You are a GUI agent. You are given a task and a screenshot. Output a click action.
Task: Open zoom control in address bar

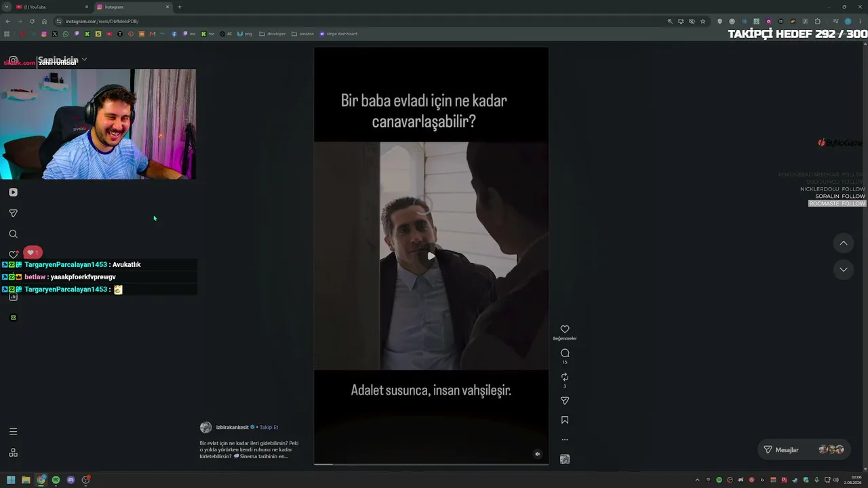pos(670,21)
